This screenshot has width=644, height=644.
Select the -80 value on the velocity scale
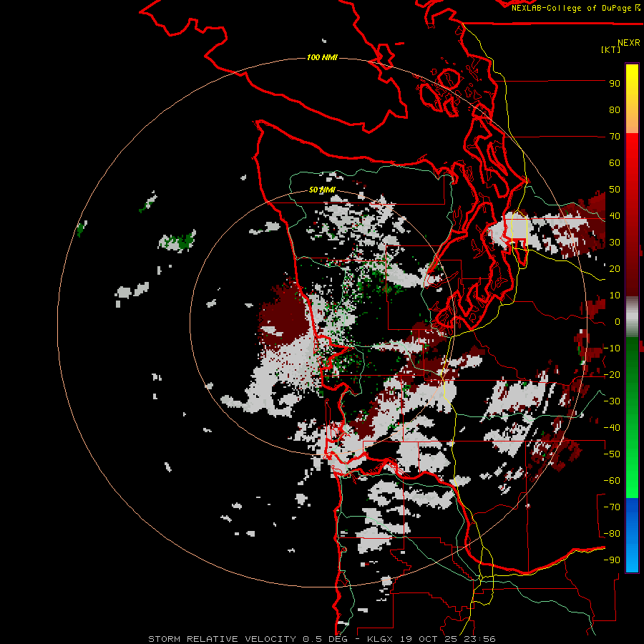[612, 534]
